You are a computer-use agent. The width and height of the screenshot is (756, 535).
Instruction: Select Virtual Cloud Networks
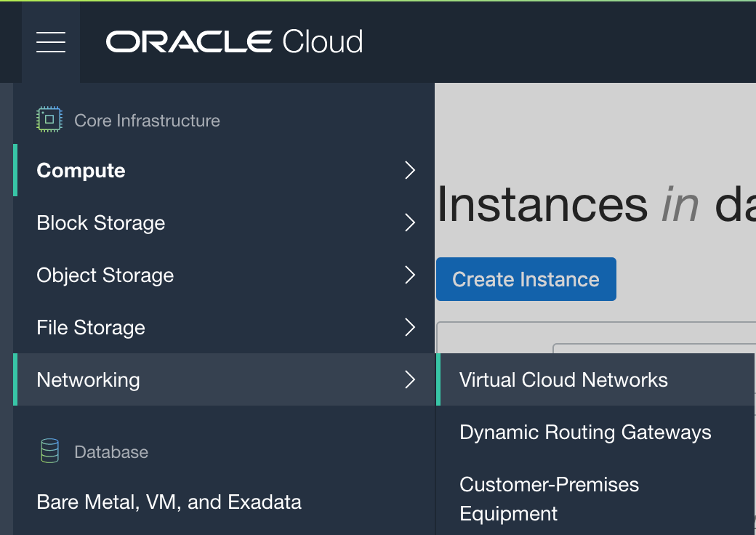point(563,379)
